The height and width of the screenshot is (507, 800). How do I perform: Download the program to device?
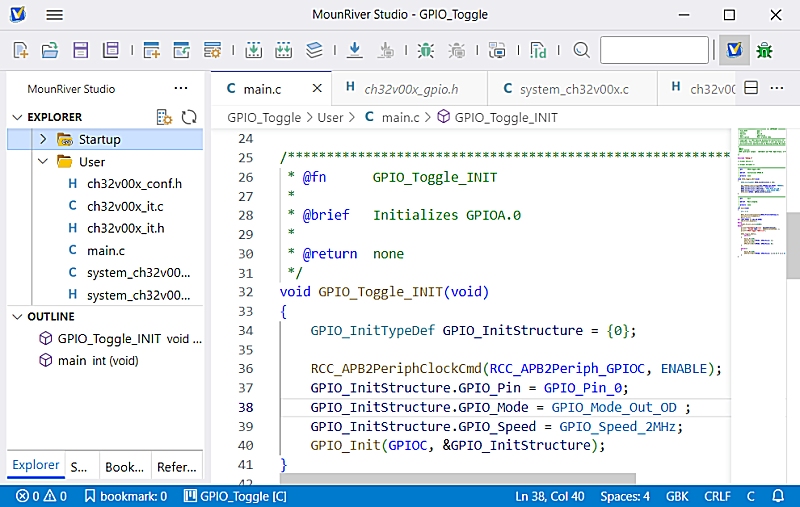coord(354,50)
